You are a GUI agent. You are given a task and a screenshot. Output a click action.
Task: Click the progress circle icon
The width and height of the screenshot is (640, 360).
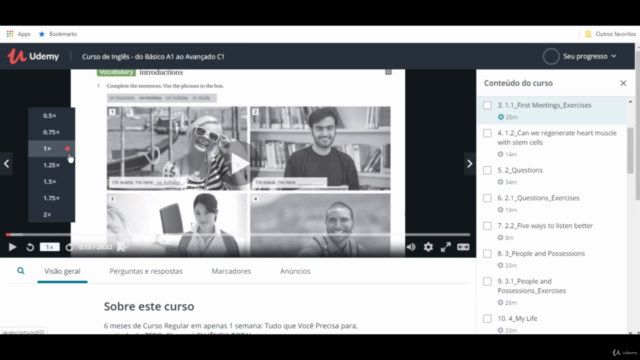point(551,56)
